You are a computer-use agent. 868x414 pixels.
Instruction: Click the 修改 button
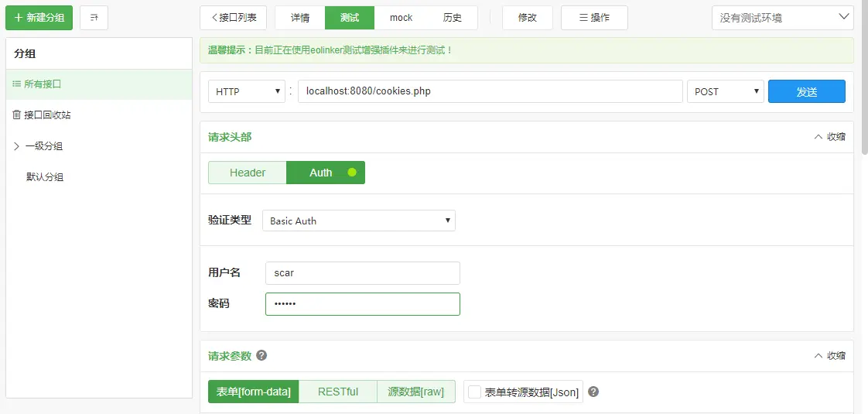coord(528,18)
